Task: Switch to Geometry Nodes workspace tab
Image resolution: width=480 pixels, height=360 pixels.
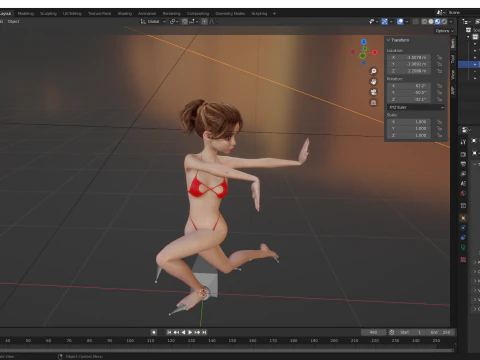Action: [x=230, y=13]
